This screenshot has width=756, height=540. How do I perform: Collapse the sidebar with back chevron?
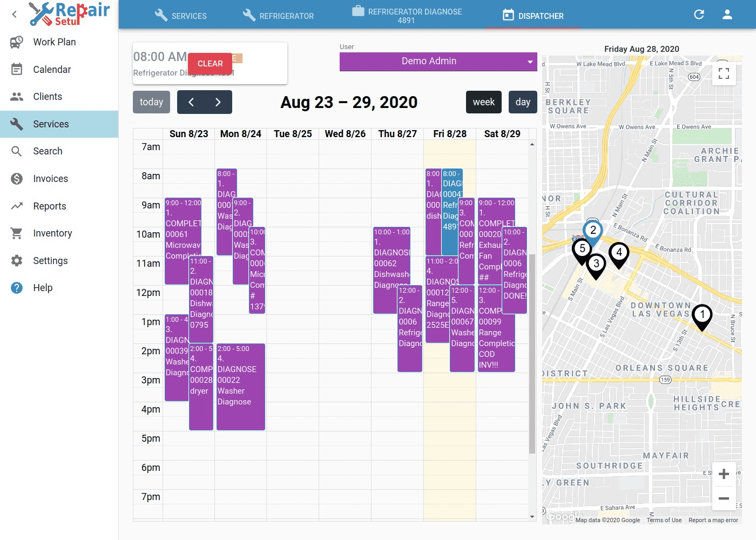pos(15,15)
